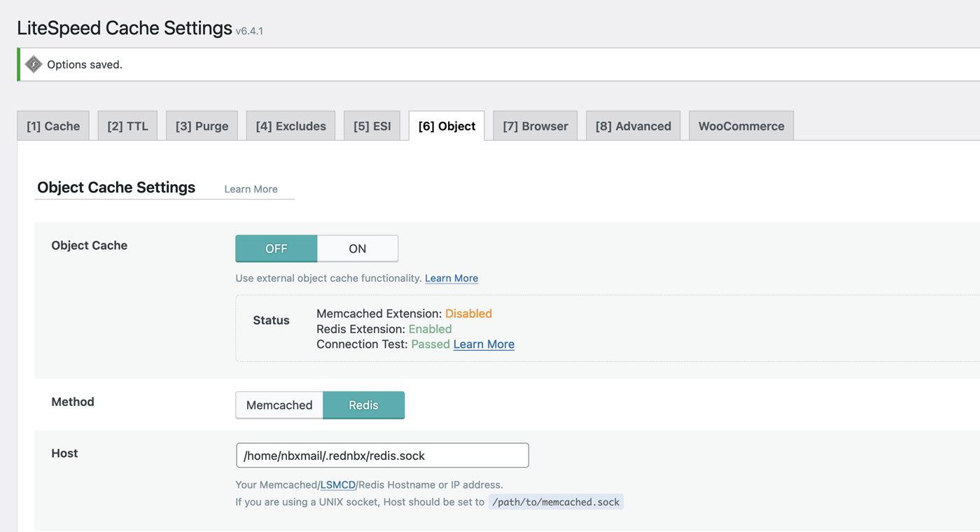
Task: Set Object Cache to OFF
Action: pyautogui.click(x=276, y=248)
